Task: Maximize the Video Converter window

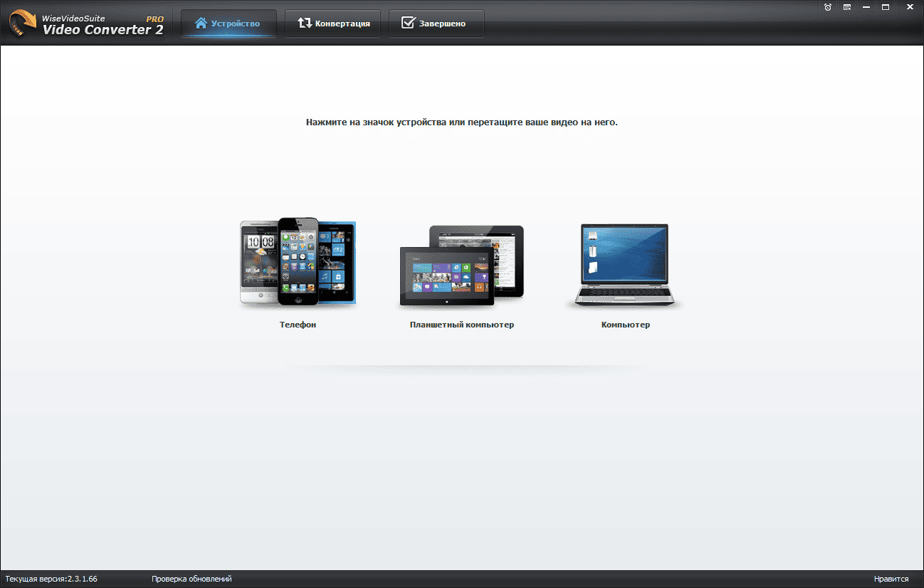Action: point(886,7)
